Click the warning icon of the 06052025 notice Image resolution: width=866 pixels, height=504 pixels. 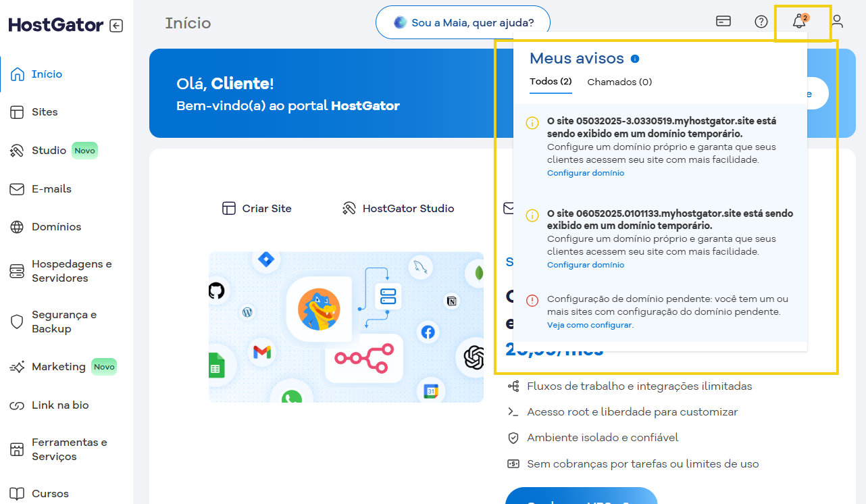click(x=532, y=216)
